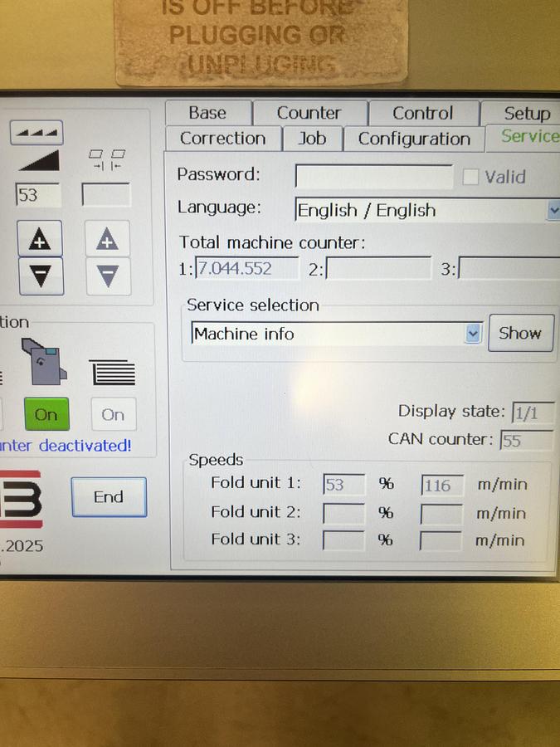Image resolution: width=560 pixels, height=747 pixels.
Task: Toggle the green On button
Action: (x=46, y=414)
